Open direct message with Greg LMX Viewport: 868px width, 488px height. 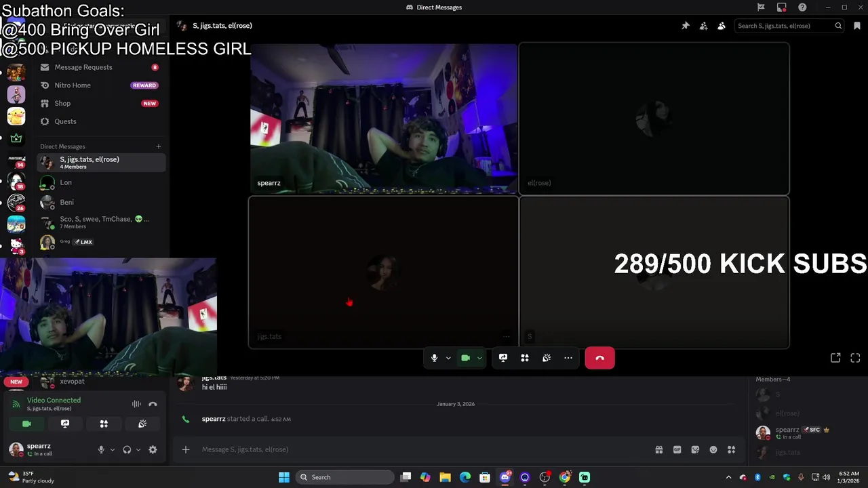click(101, 242)
